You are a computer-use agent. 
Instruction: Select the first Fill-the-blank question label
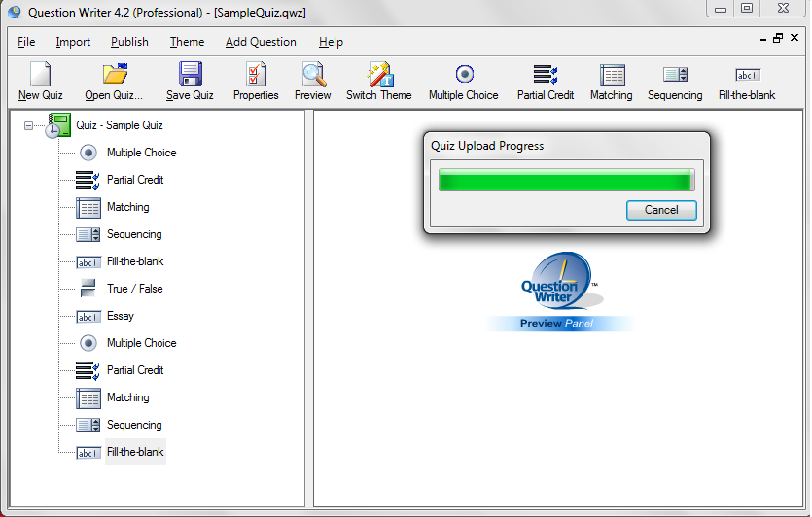(135, 261)
